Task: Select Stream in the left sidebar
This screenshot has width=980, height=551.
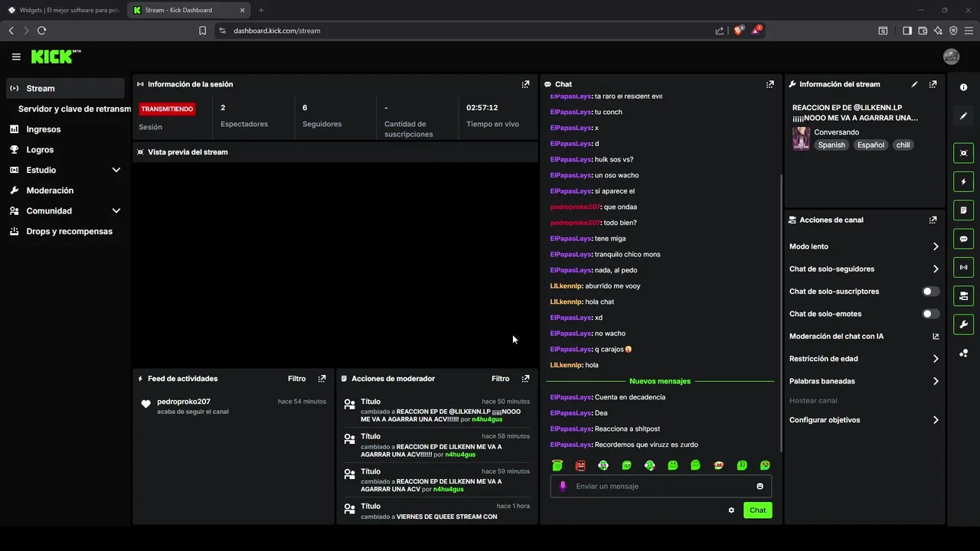Action: pyautogui.click(x=65, y=88)
